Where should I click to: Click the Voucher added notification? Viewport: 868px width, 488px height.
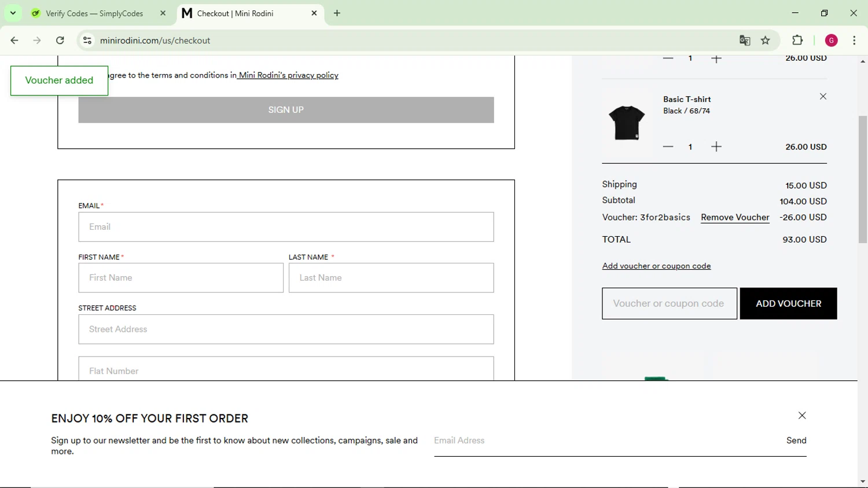click(x=59, y=80)
